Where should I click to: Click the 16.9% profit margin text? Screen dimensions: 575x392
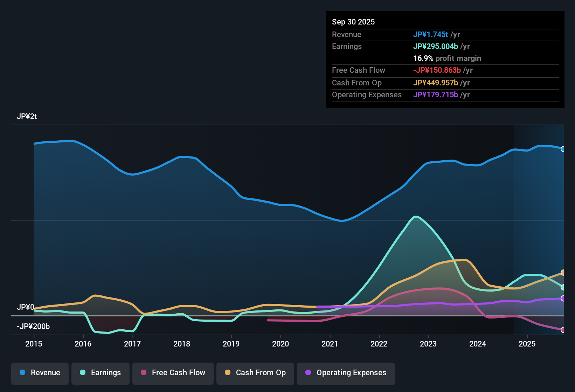(x=447, y=58)
